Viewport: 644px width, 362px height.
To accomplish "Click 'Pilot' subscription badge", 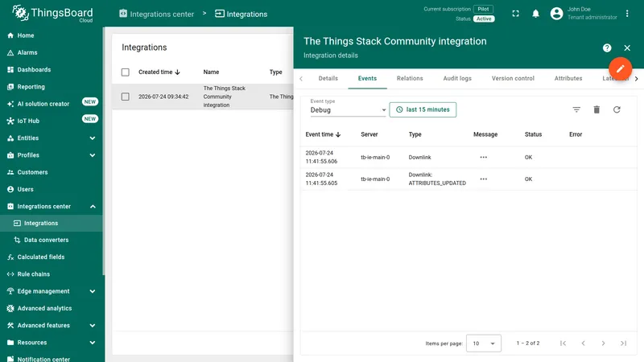I will coord(483,9).
